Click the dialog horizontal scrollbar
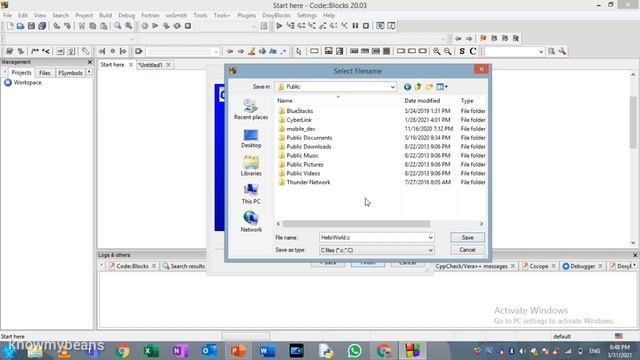 (356, 224)
